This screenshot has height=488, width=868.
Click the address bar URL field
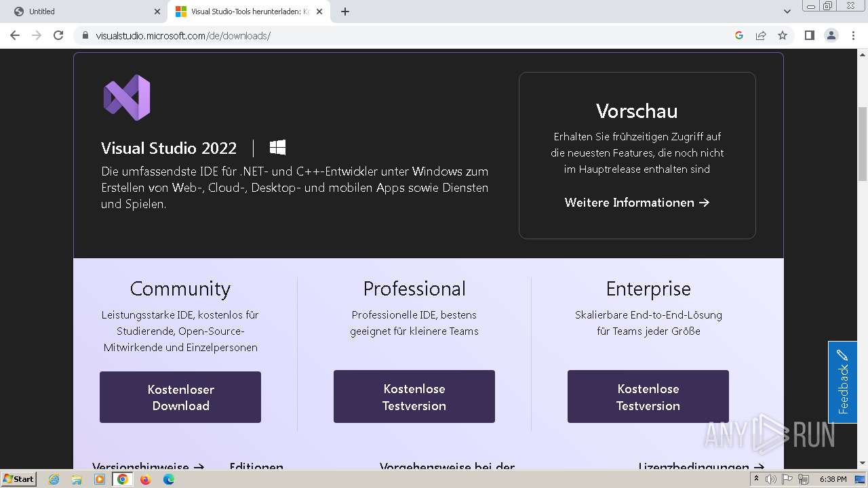point(407,35)
